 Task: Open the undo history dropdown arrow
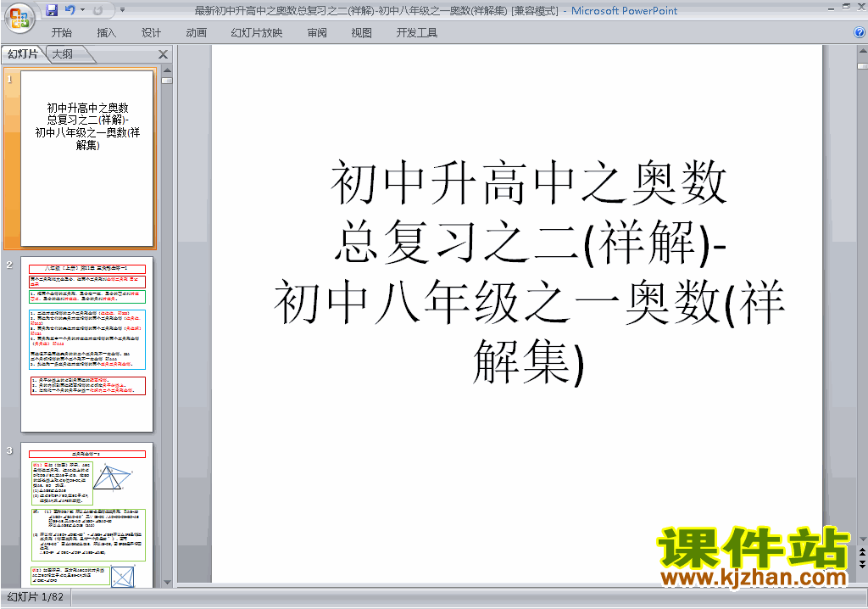(82, 10)
